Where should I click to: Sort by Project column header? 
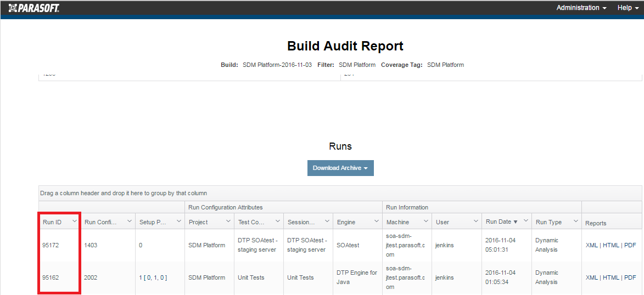(x=198, y=222)
